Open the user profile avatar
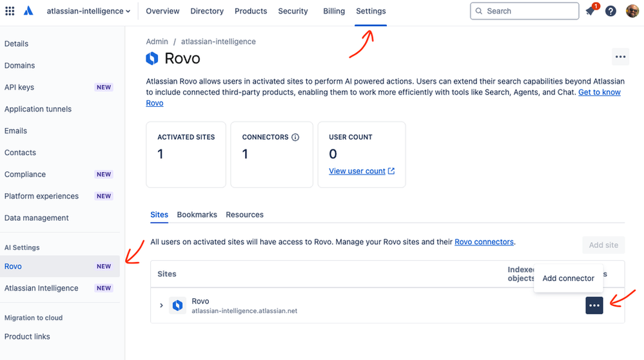Viewport: 644px width, 360px height. pos(632,11)
